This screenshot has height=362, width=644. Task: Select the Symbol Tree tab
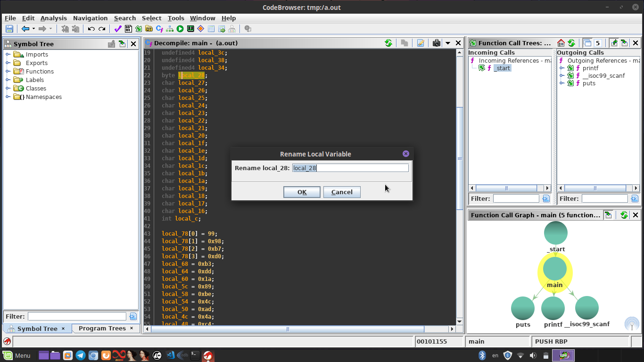point(37,329)
